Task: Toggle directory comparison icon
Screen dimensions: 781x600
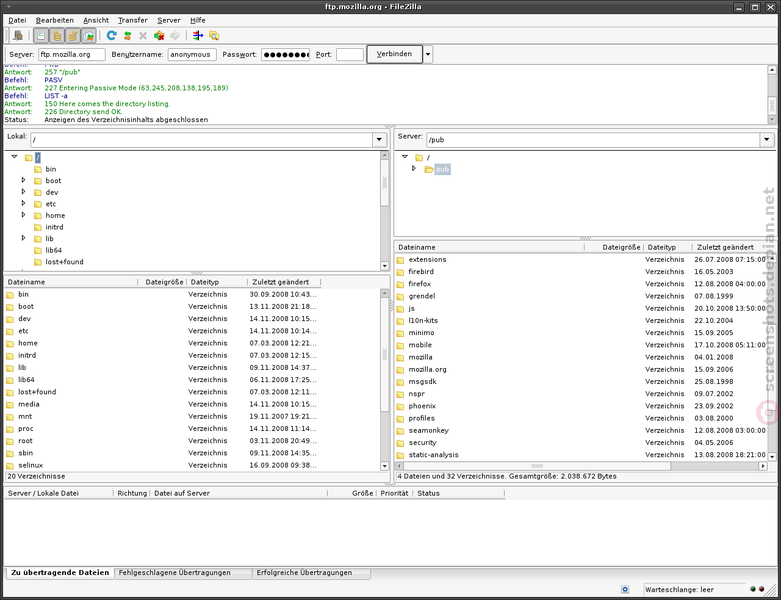Action: click(x=214, y=35)
